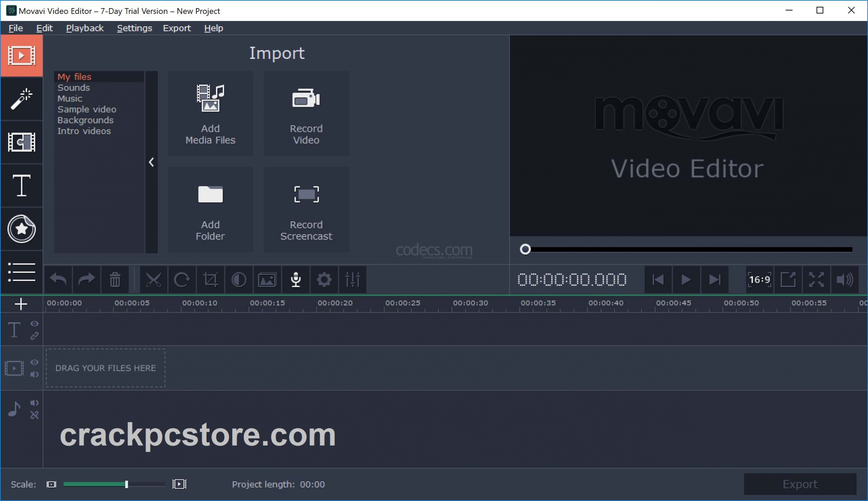Collapse the file list panel chevron

152,162
